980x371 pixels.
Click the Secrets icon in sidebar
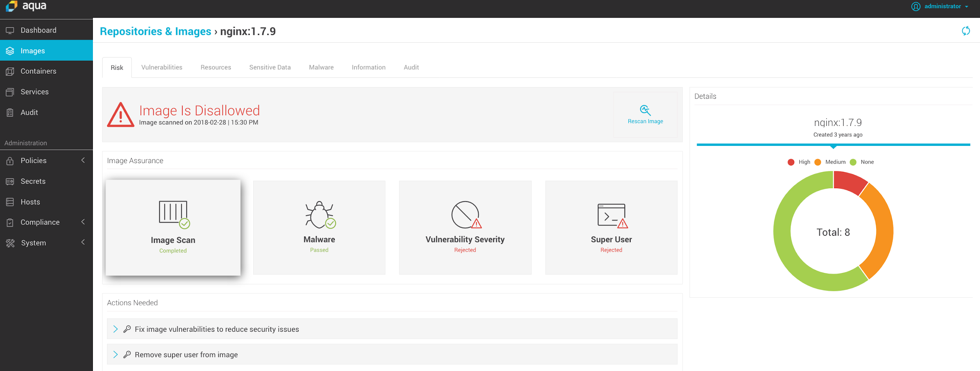coord(10,182)
